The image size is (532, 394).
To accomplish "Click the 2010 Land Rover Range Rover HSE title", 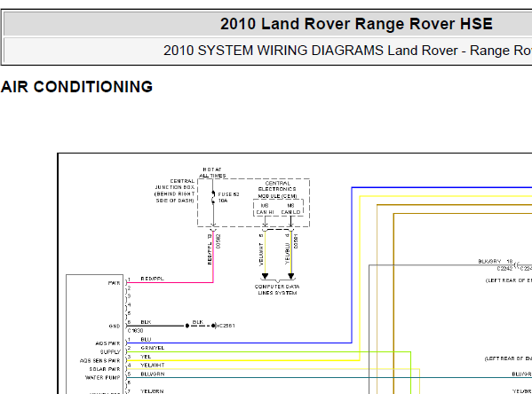I will (x=356, y=24).
